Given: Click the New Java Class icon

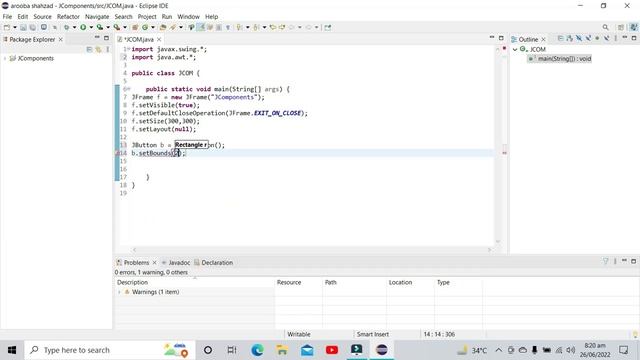Looking at the screenshot, I should [145, 27].
